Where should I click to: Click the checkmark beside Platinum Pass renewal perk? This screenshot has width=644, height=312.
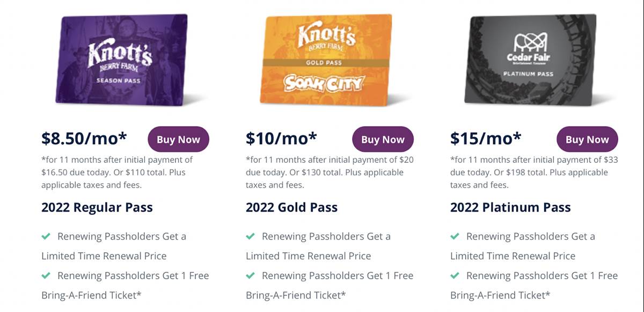coord(455,236)
